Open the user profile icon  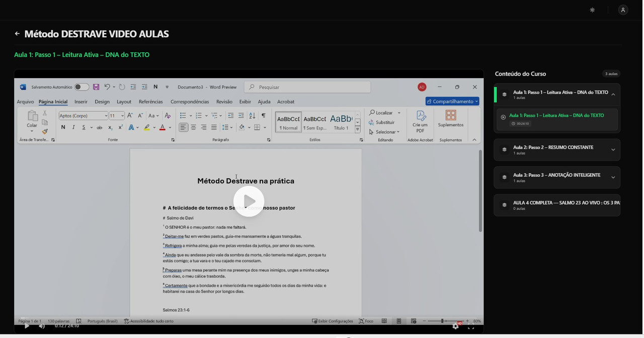(x=623, y=10)
